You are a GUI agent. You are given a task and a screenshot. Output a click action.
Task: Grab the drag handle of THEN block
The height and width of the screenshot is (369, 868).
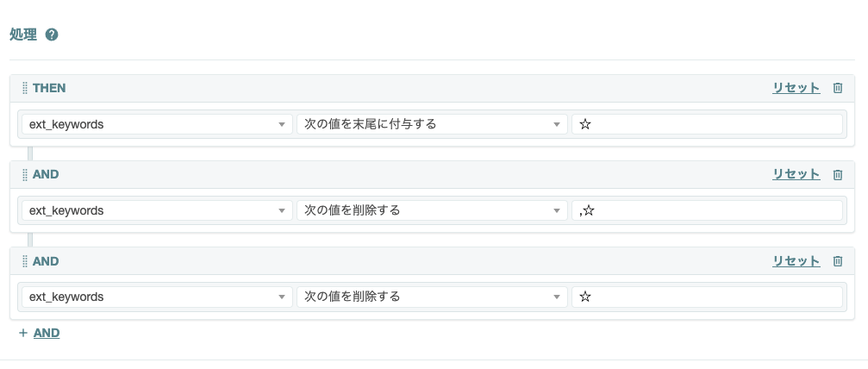pos(25,88)
